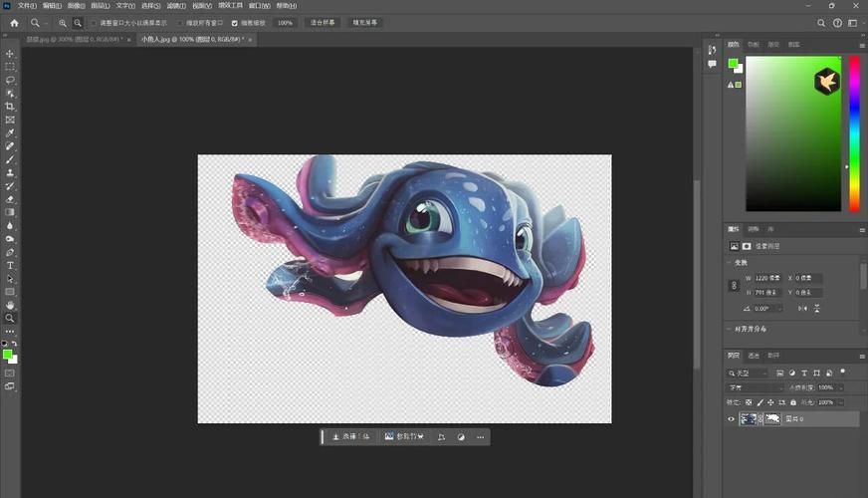This screenshot has width=868, height=498.
Task: Uncheck the Scrubby Zoom checkbox
Action: pyautogui.click(x=235, y=23)
